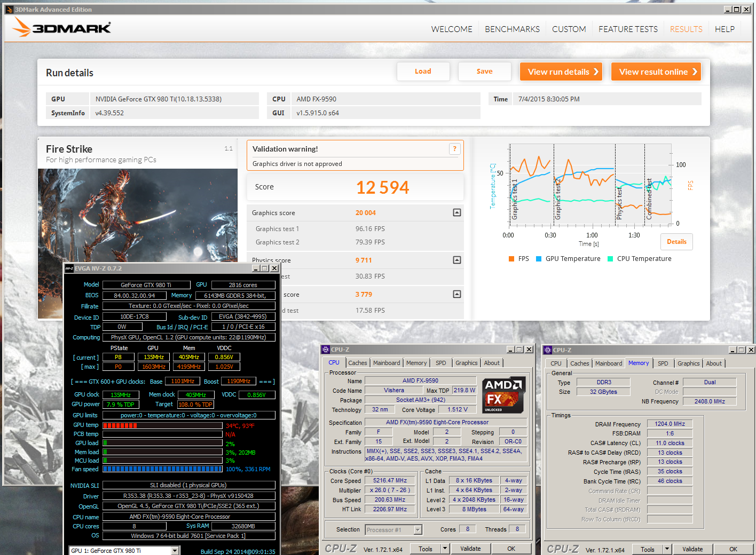Click the Core Speed 5216.47 MHz field
The height and width of the screenshot is (555, 756).
390,480
